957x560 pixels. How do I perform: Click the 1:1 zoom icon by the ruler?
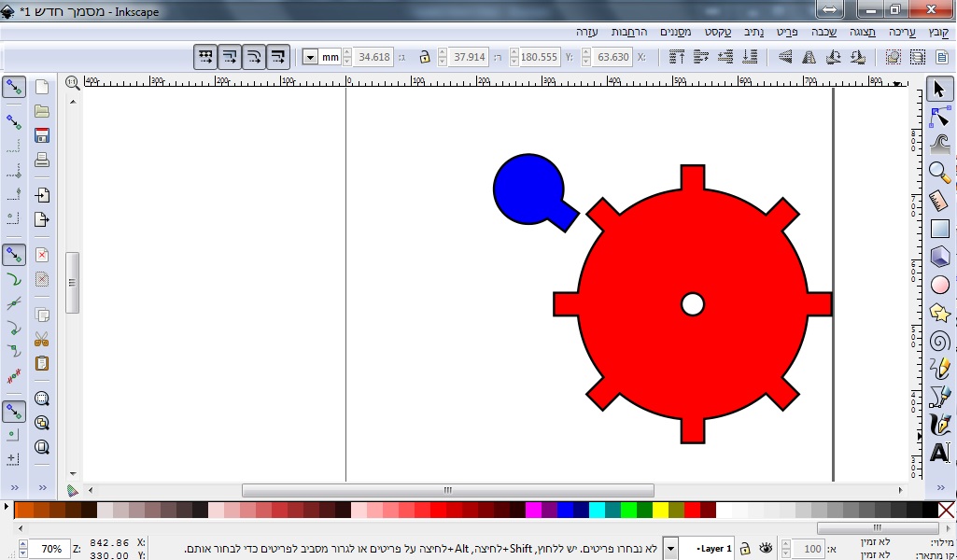pyautogui.click(x=73, y=82)
